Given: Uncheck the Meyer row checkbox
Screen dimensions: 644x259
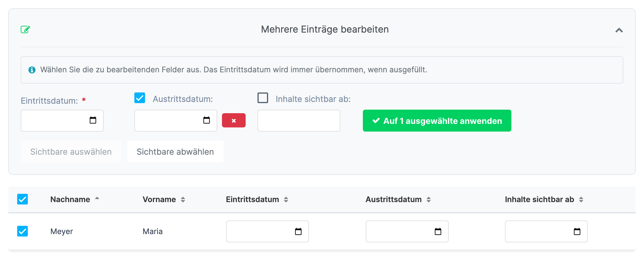Looking at the screenshot, I should click(22, 231).
